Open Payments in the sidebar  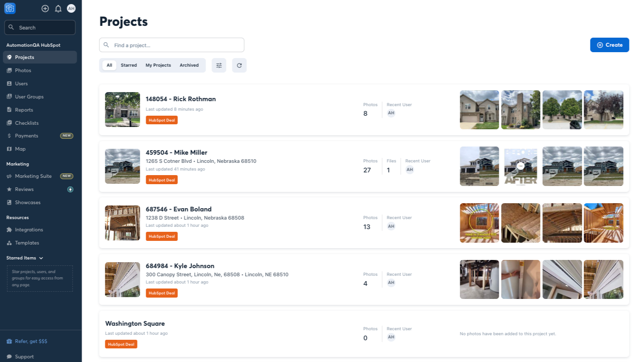pos(26,136)
